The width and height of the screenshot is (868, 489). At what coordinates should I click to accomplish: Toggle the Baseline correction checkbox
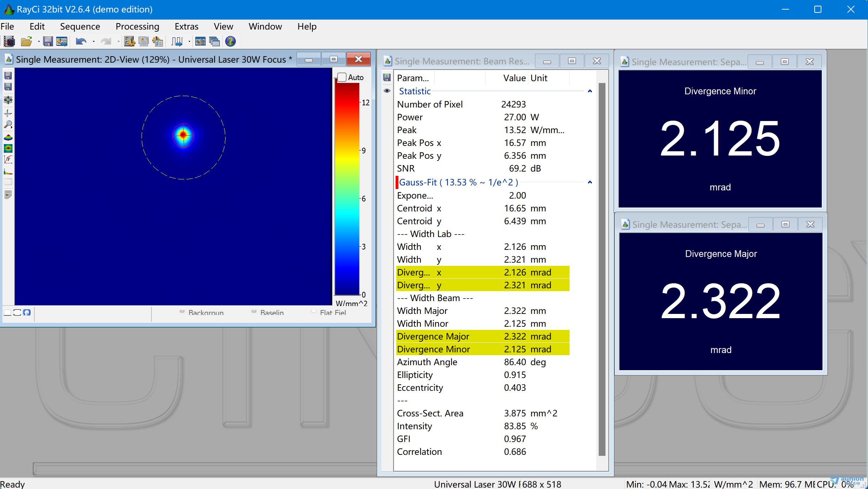[254, 312]
